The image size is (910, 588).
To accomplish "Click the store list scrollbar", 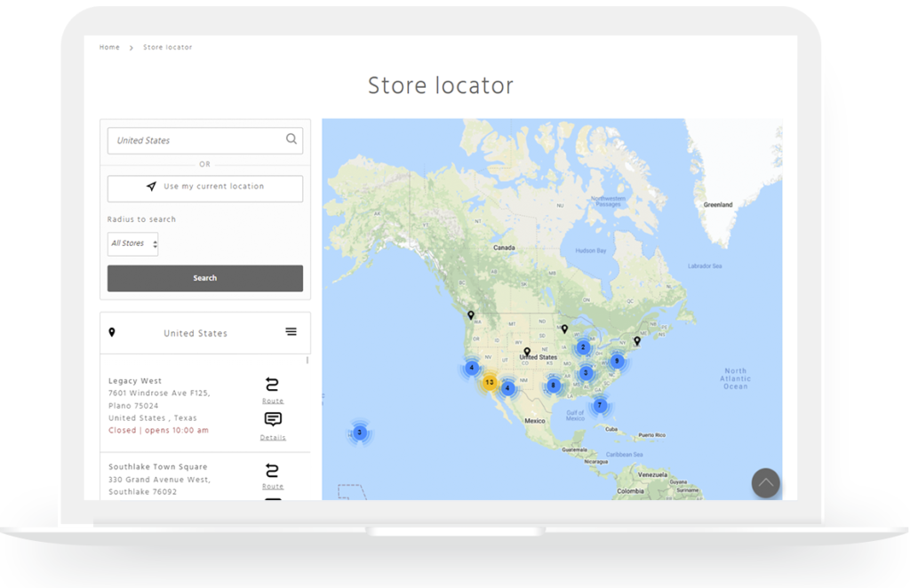I will (308, 361).
